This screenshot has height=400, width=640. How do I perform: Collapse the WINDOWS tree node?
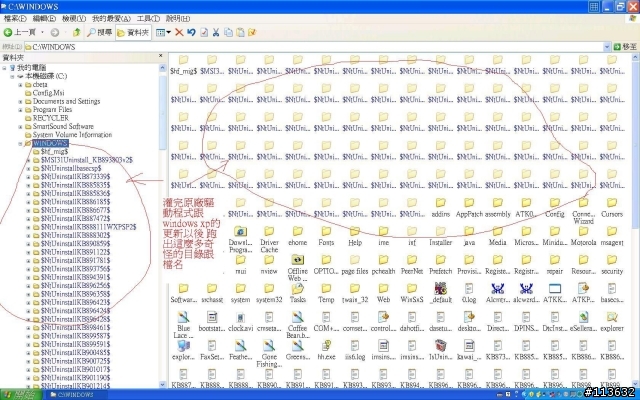click(20, 143)
